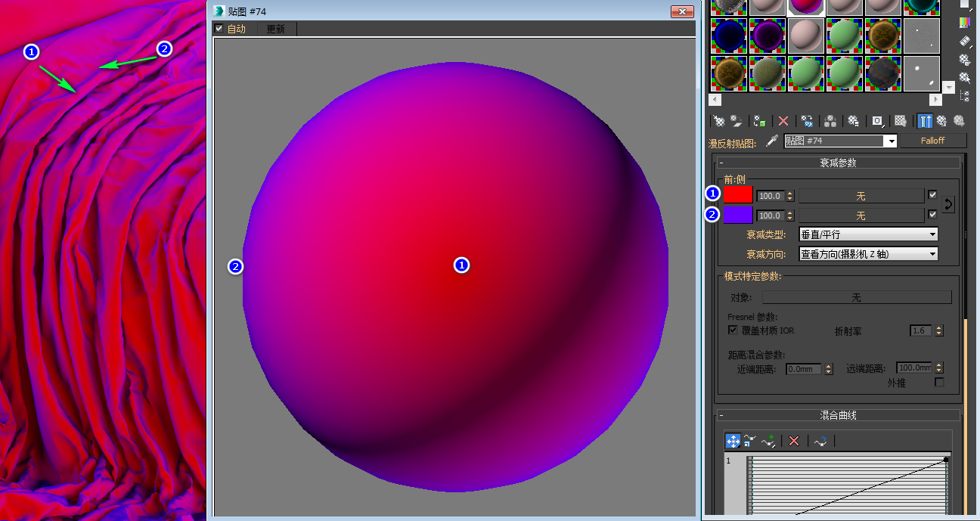Click Put to Library icon
980x521 pixels.
click(854, 121)
